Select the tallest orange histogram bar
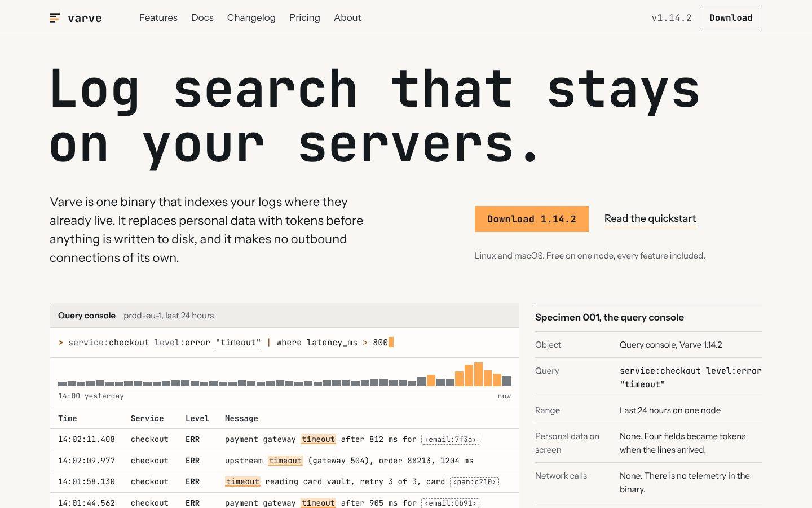Image resolution: width=812 pixels, height=508 pixels. coord(478,374)
